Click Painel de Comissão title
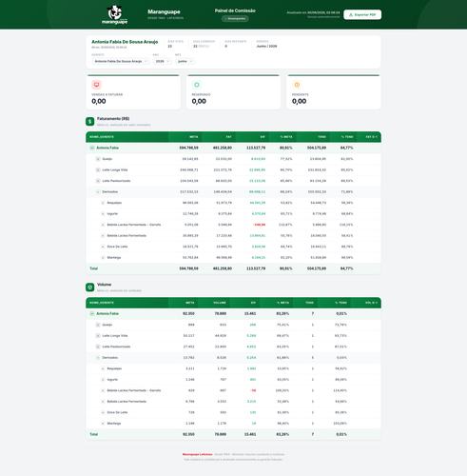Image resolution: width=467 pixels, height=476 pixels. 235,10
